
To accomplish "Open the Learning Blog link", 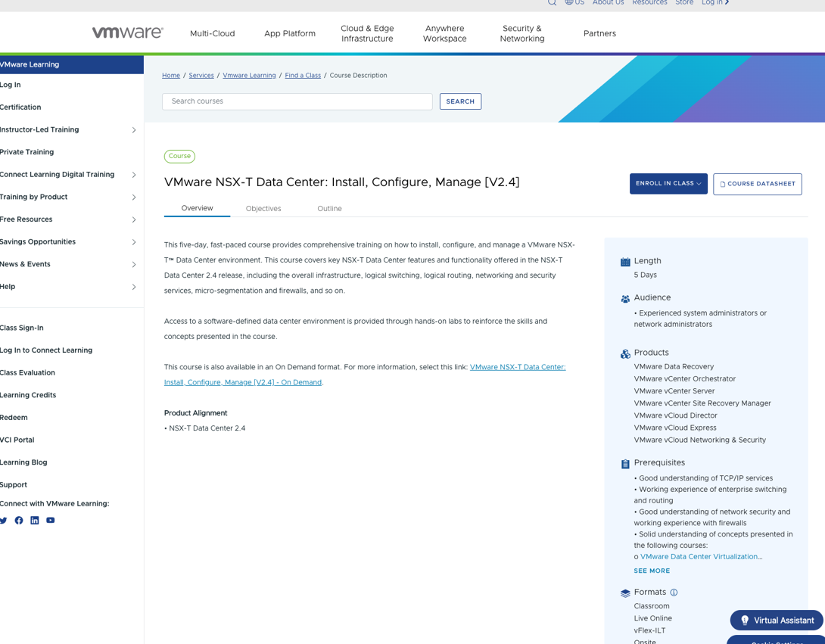I will click(x=23, y=462).
